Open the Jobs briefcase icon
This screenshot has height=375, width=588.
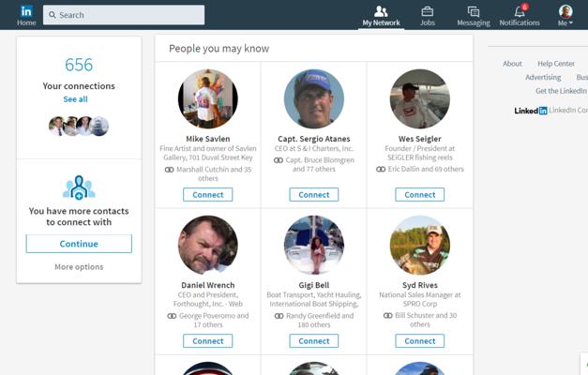(x=427, y=11)
